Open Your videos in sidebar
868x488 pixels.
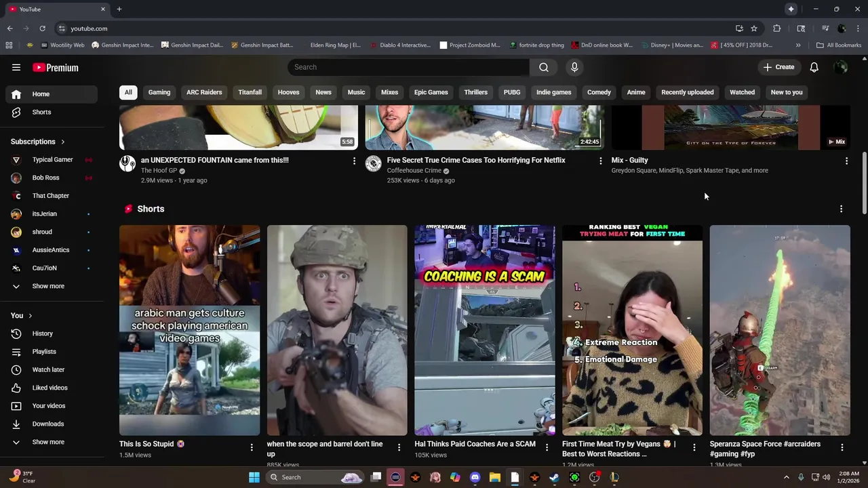[52, 406]
